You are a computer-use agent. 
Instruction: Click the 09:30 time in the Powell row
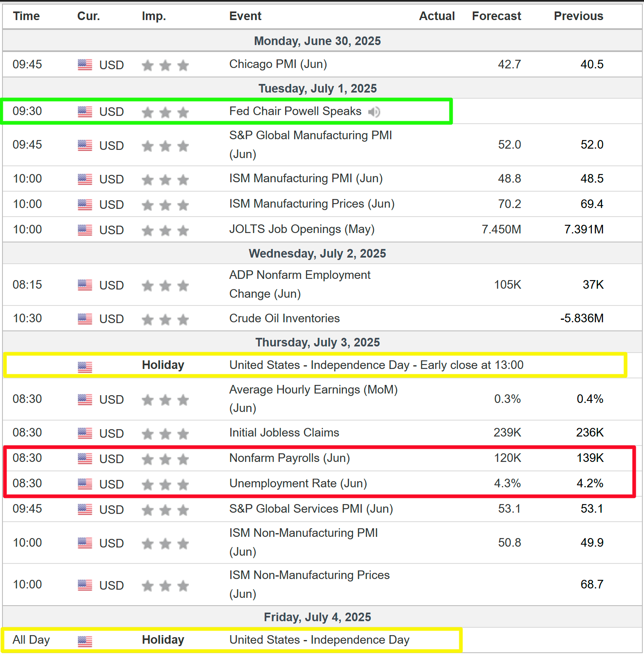[27, 111]
